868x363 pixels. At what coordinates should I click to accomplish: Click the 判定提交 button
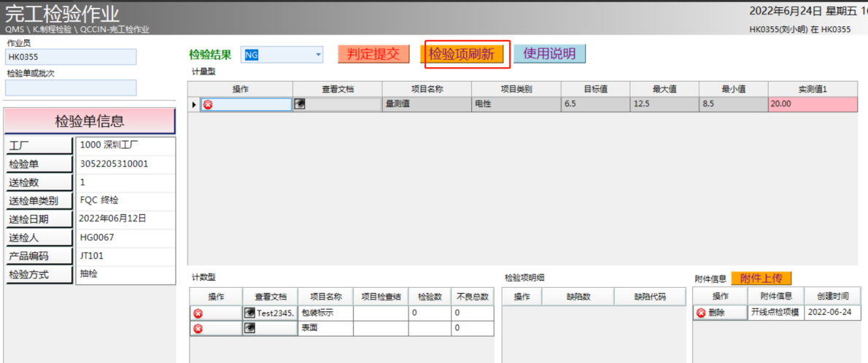coord(373,54)
